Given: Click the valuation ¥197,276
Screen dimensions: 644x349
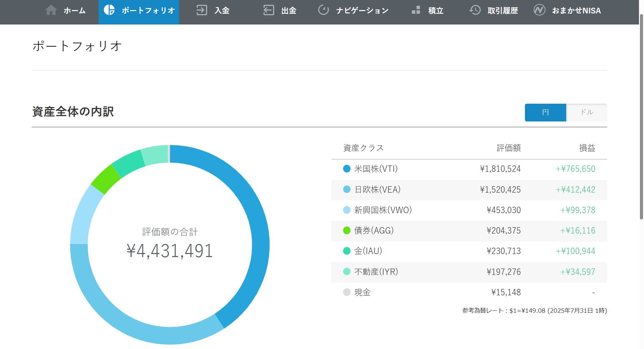Looking at the screenshot, I should click(x=504, y=272).
